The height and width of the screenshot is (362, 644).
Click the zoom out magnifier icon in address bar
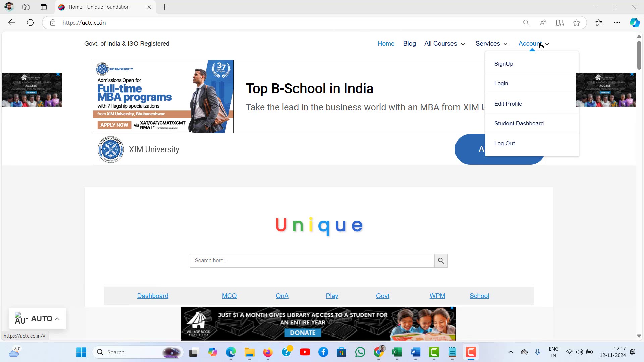point(526,23)
